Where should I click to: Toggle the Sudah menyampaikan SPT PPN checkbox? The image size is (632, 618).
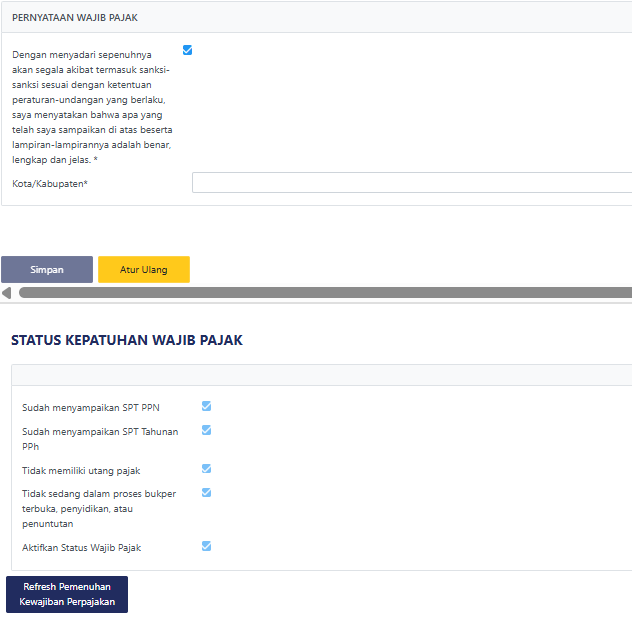(x=206, y=406)
